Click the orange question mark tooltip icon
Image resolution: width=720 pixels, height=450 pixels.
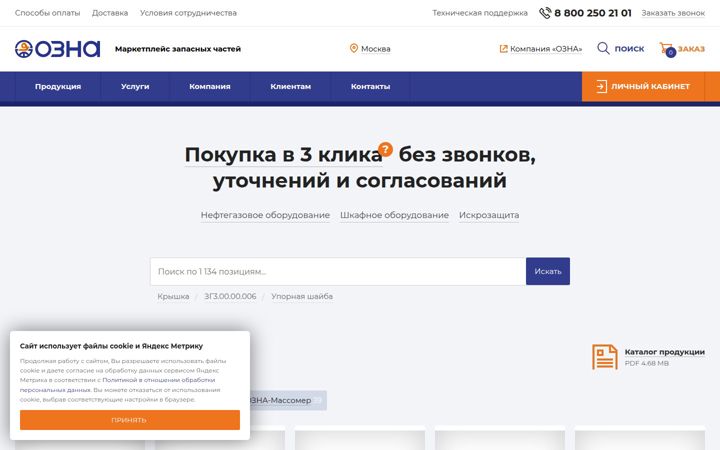coord(385,149)
